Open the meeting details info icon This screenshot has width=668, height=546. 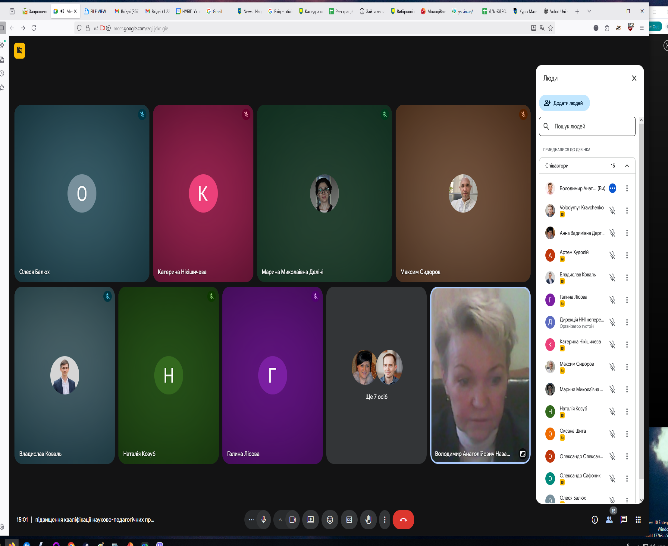click(595, 520)
